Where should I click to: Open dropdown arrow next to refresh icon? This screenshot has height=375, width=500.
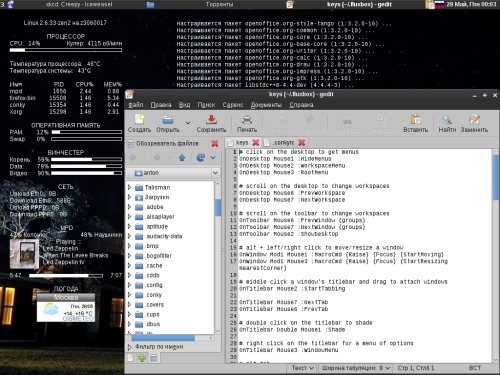point(213,158)
